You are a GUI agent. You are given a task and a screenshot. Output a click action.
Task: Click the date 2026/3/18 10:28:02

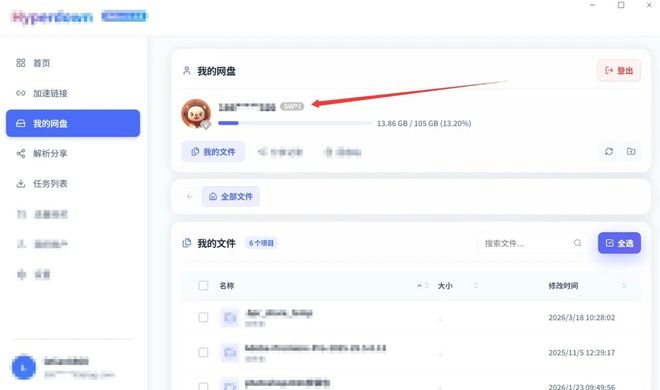582,317
